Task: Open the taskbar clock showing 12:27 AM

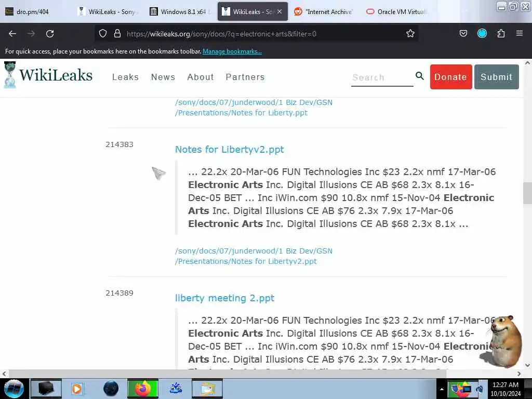Action: click(505, 389)
